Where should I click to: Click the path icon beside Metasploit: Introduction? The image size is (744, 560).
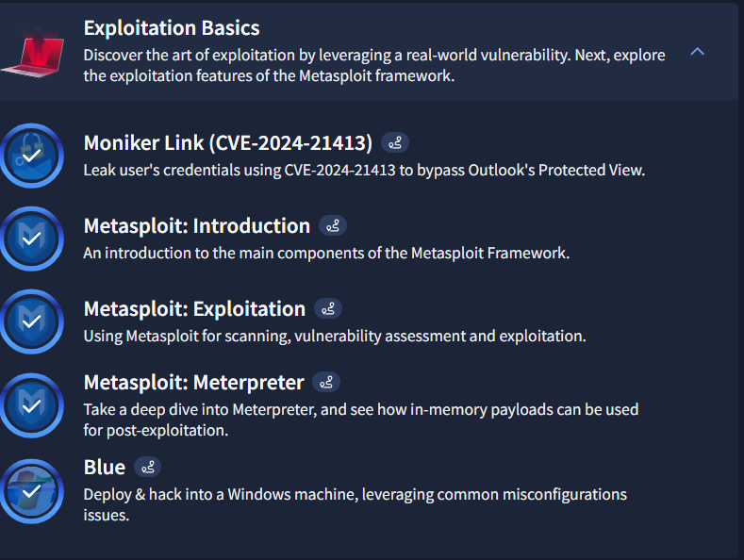pos(333,226)
